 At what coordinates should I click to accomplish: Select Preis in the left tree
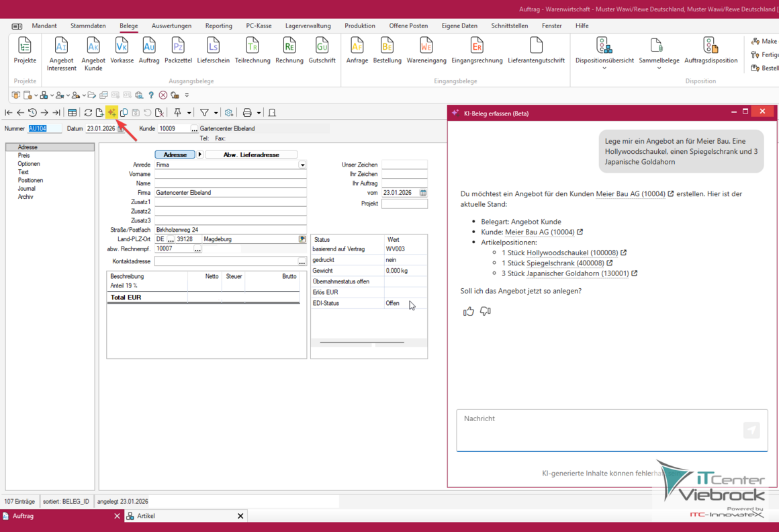coord(24,155)
